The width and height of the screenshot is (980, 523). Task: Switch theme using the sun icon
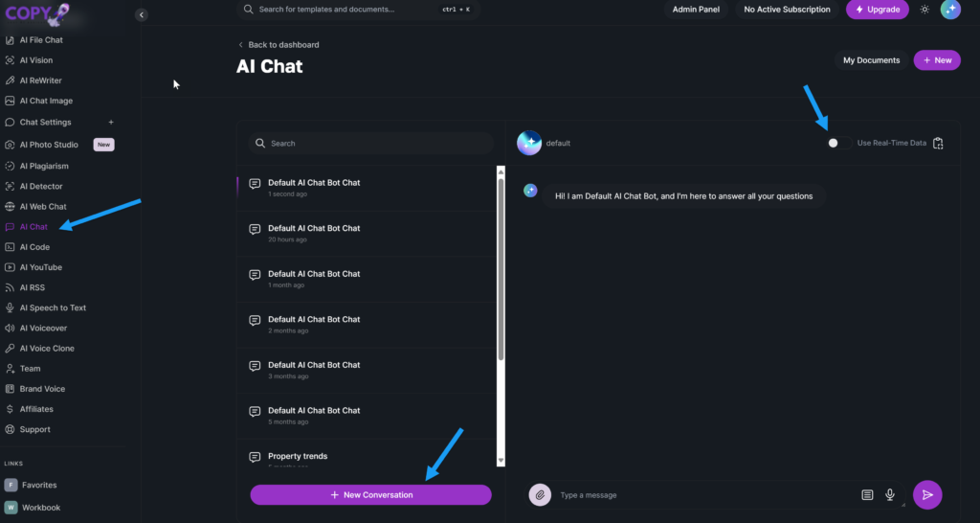pos(924,10)
